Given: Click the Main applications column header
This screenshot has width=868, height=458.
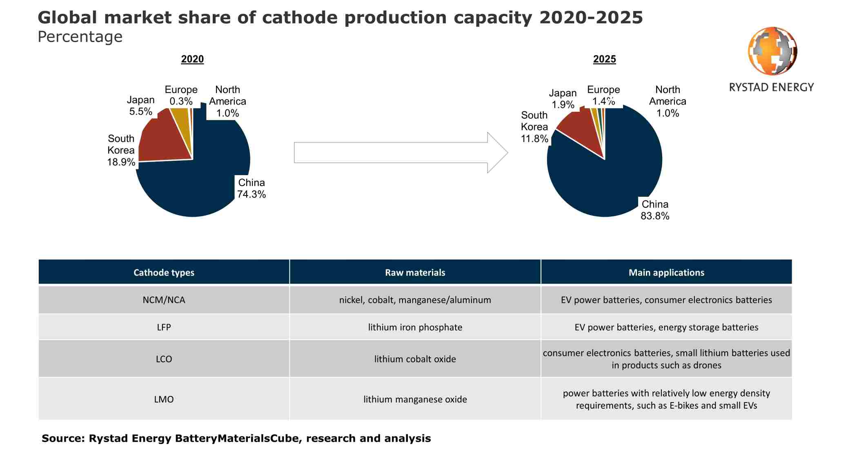Looking at the screenshot, I should point(667,273).
